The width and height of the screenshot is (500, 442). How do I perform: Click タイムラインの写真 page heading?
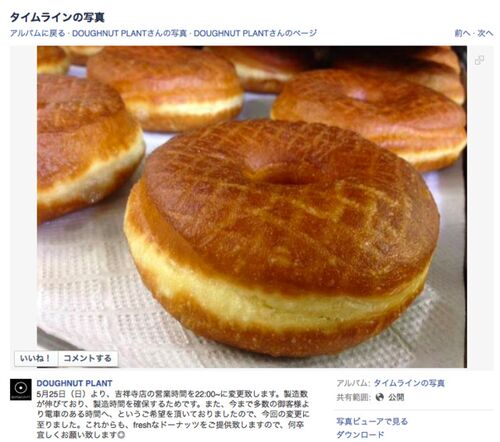point(57,17)
